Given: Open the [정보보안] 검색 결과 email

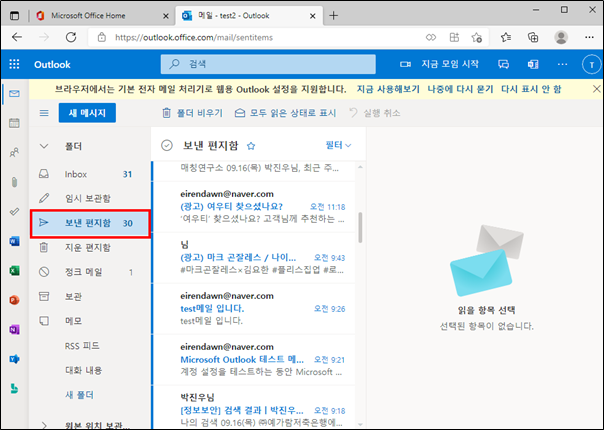Looking at the screenshot, I should [254, 408].
